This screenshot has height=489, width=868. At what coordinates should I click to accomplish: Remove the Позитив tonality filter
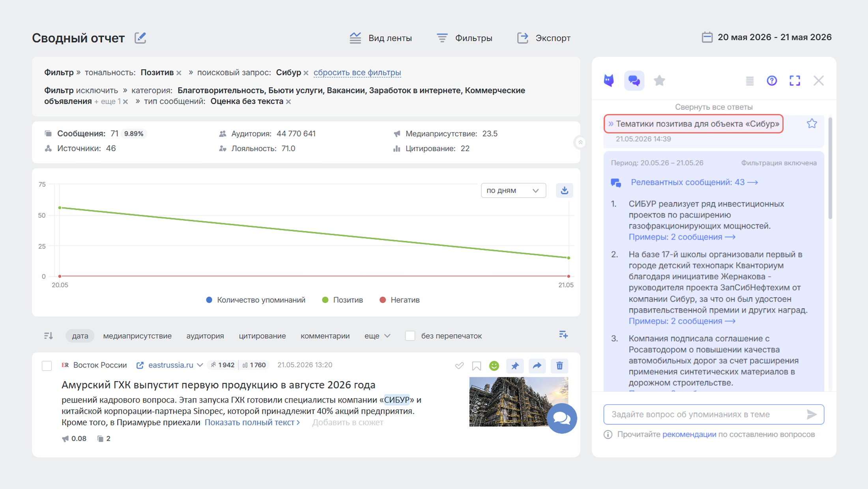pos(179,73)
